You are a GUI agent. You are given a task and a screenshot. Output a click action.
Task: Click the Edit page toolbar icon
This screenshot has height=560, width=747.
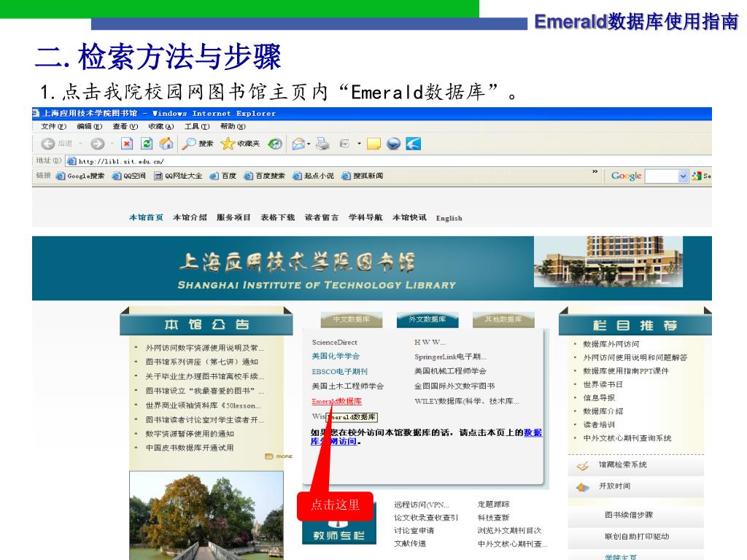[344, 144]
